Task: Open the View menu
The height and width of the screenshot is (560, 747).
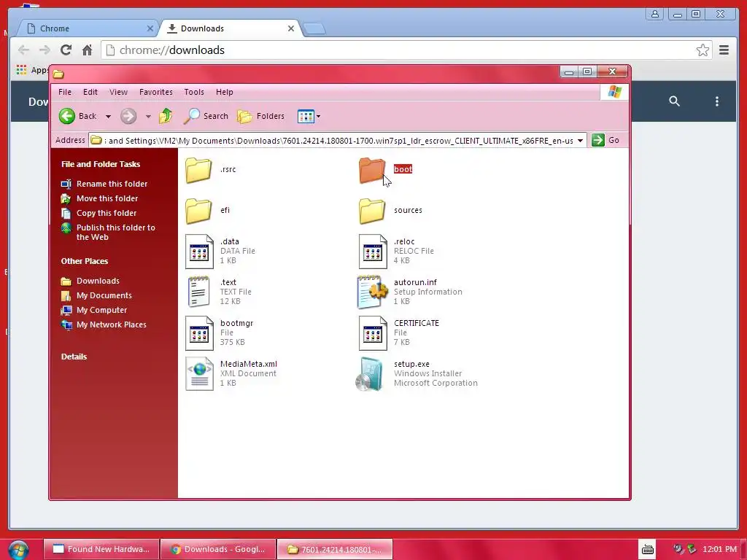Action: click(x=118, y=92)
